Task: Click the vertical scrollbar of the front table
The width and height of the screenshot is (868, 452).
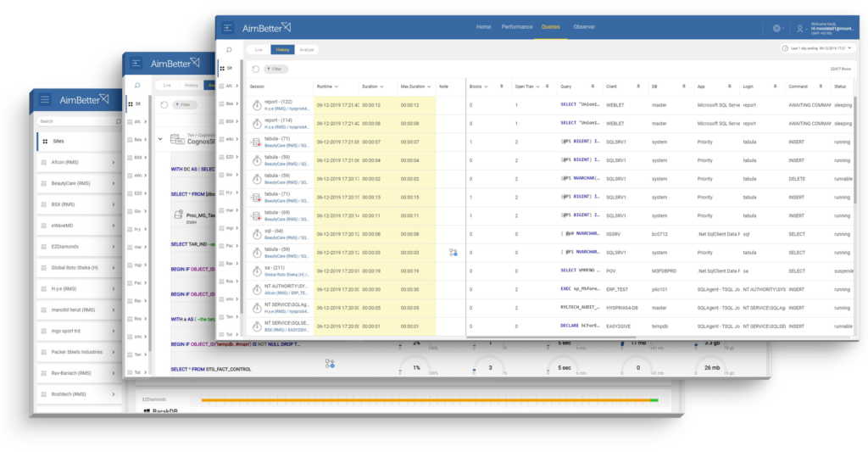Action: 856,149
